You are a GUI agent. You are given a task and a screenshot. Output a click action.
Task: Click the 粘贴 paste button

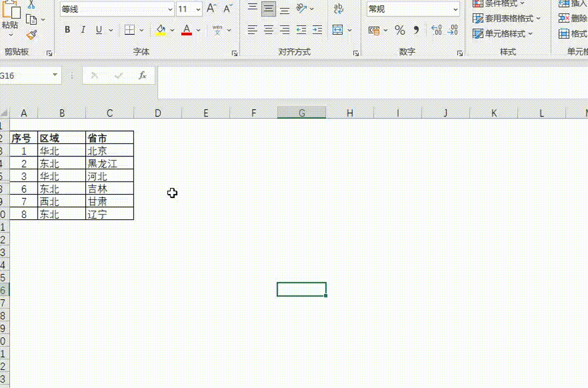(10, 15)
